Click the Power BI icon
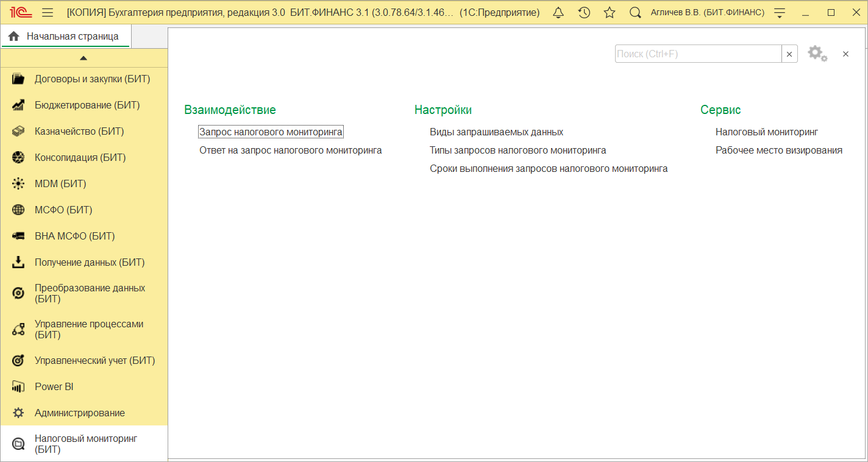The width and height of the screenshot is (868, 462). point(18,386)
